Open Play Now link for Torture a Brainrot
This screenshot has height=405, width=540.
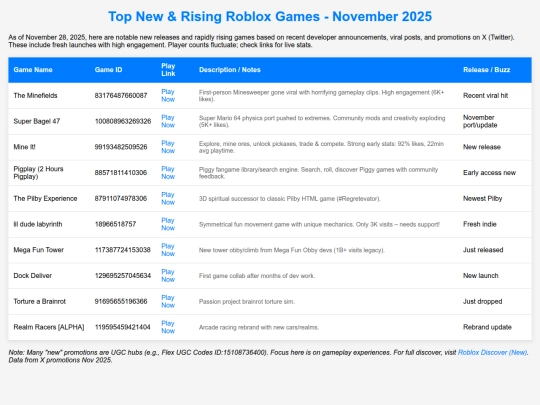click(x=168, y=301)
